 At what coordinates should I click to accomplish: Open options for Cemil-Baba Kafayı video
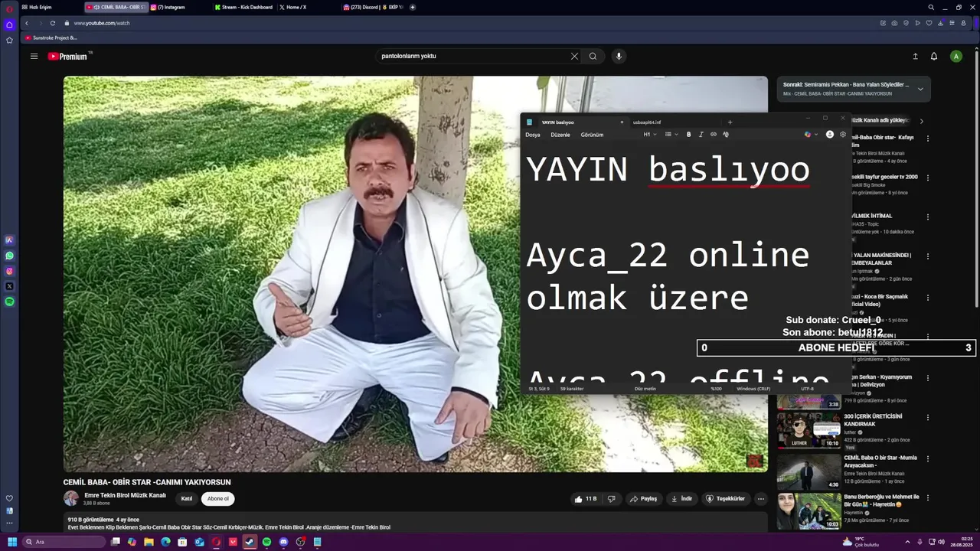point(928,139)
